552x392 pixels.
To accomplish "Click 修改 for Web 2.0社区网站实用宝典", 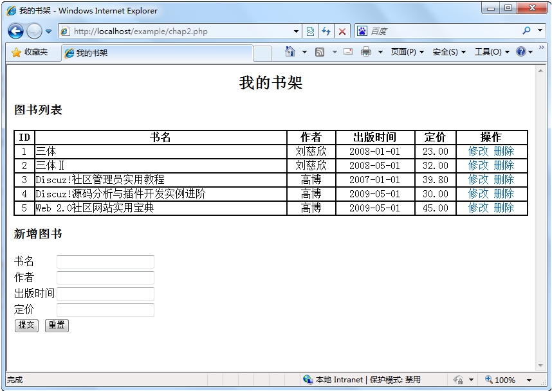I will [479, 208].
